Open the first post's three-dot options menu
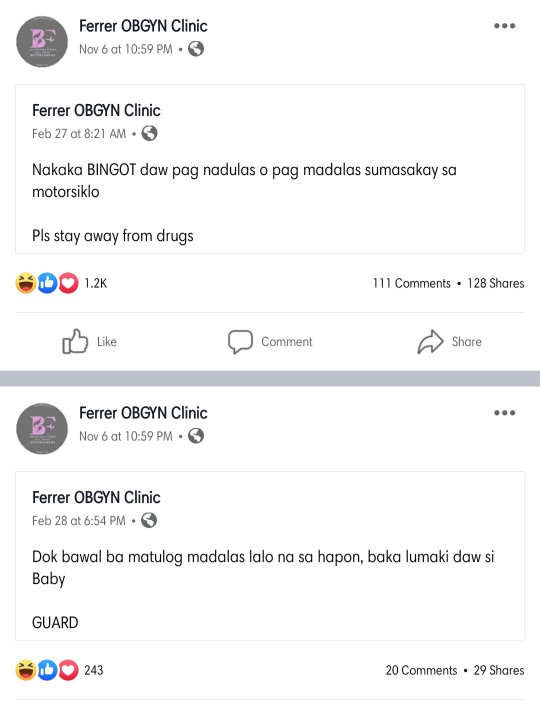Viewport: 540px width, 704px height. point(505,26)
